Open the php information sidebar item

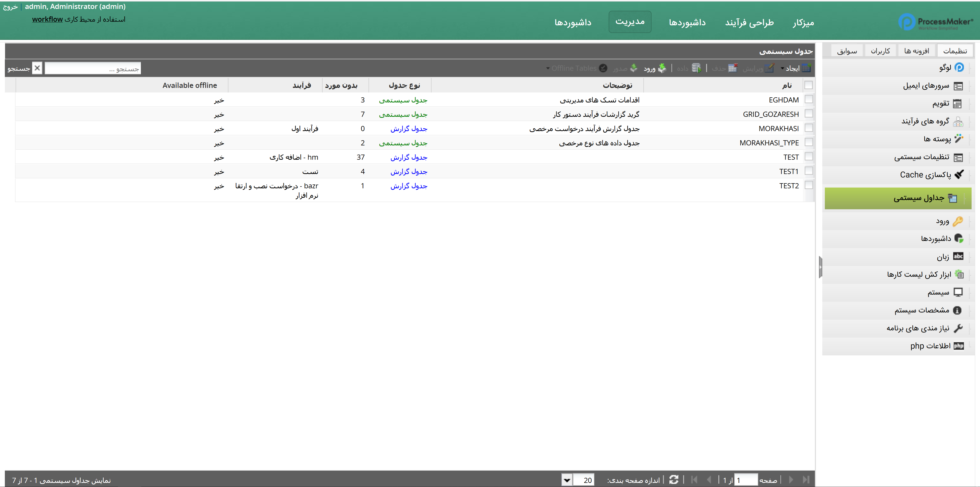coord(930,346)
